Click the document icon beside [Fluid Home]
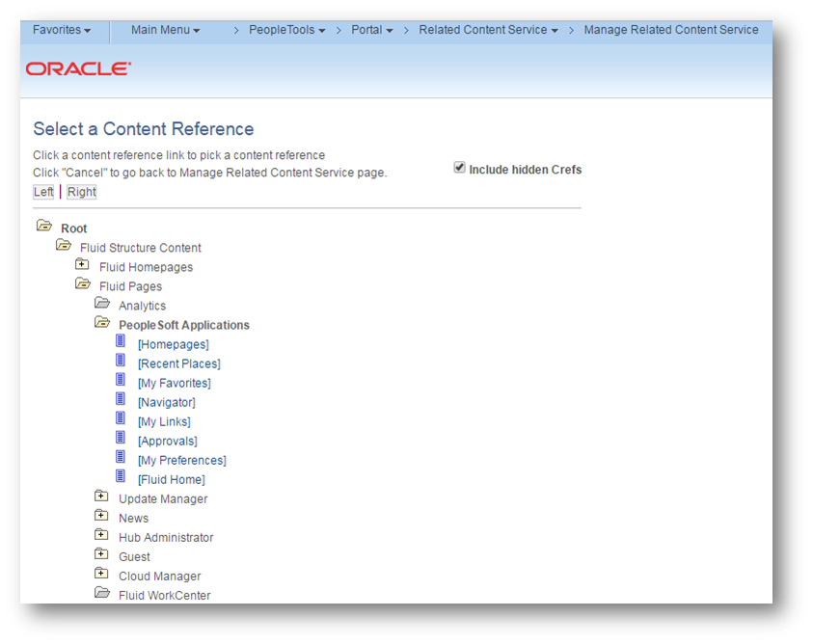The image size is (813, 644). click(121, 476)
